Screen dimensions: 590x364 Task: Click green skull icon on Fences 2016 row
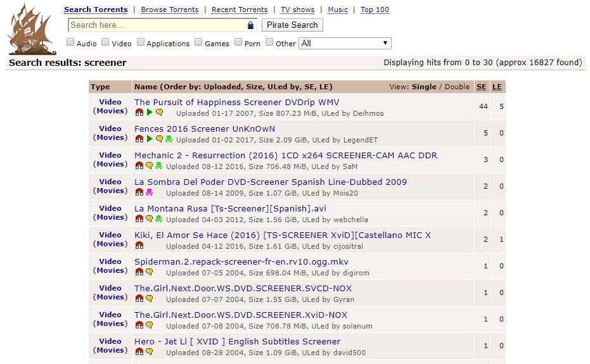click(x=169, y=139)
